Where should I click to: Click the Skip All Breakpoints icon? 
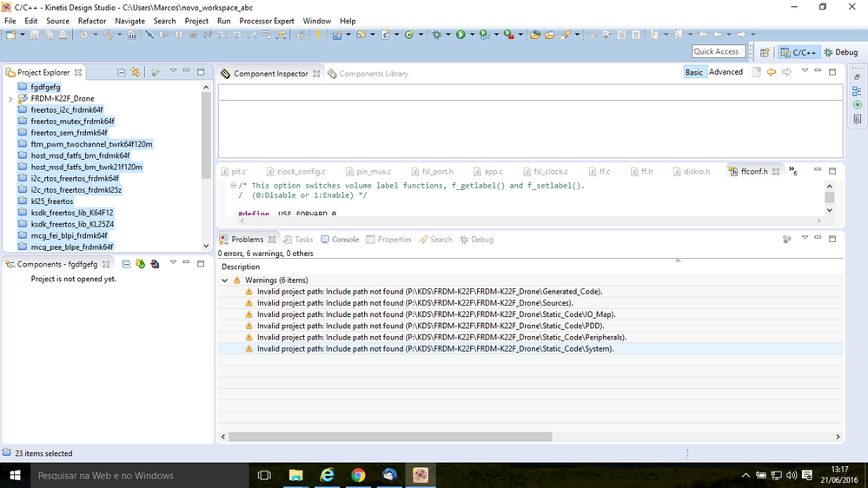[x=149, y=35]
